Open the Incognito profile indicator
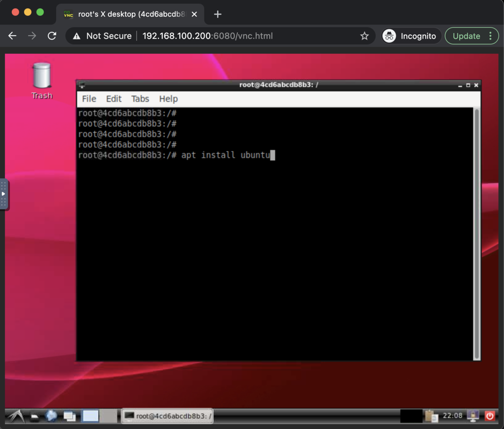 pos(411,36)
